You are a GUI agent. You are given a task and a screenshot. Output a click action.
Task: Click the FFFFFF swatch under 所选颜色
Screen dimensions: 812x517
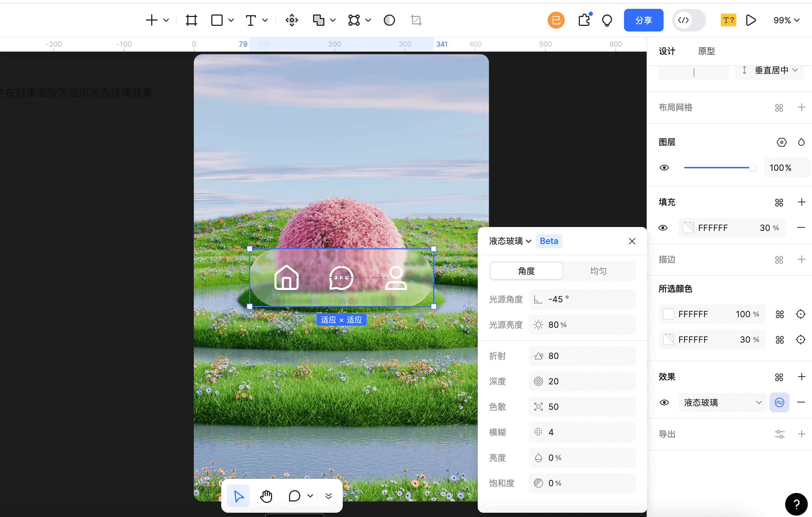(669, 314)
